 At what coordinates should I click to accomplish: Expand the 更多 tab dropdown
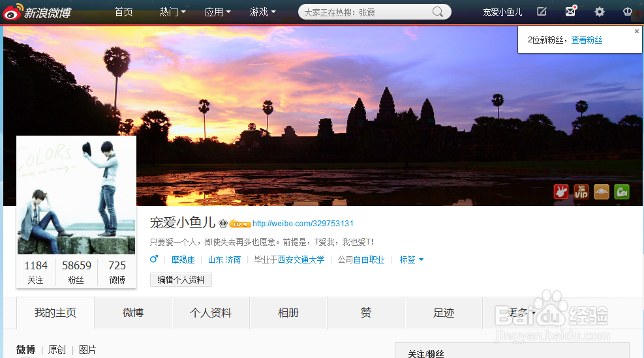(521, 313)
